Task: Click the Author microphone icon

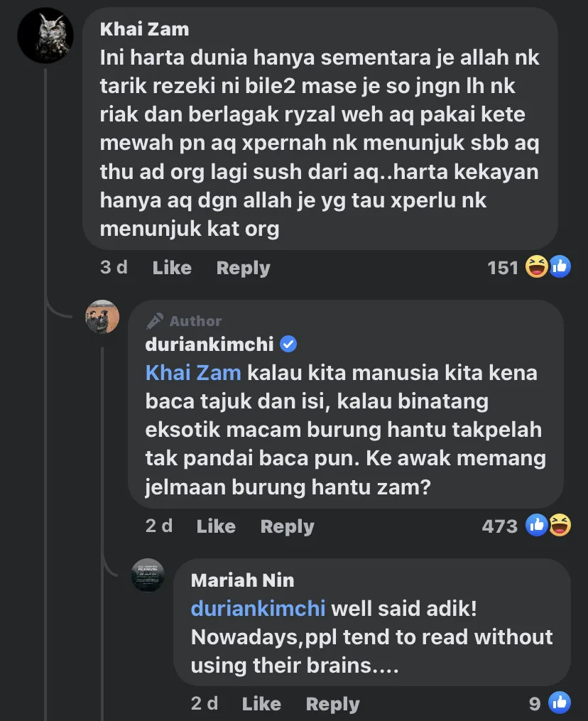Action: (x=155, y=321)
